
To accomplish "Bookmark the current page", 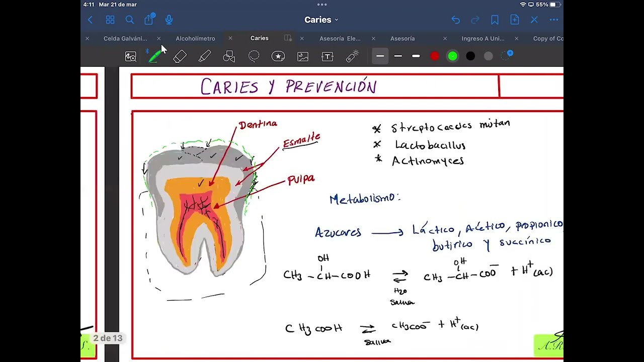I will tap(495, 20).
